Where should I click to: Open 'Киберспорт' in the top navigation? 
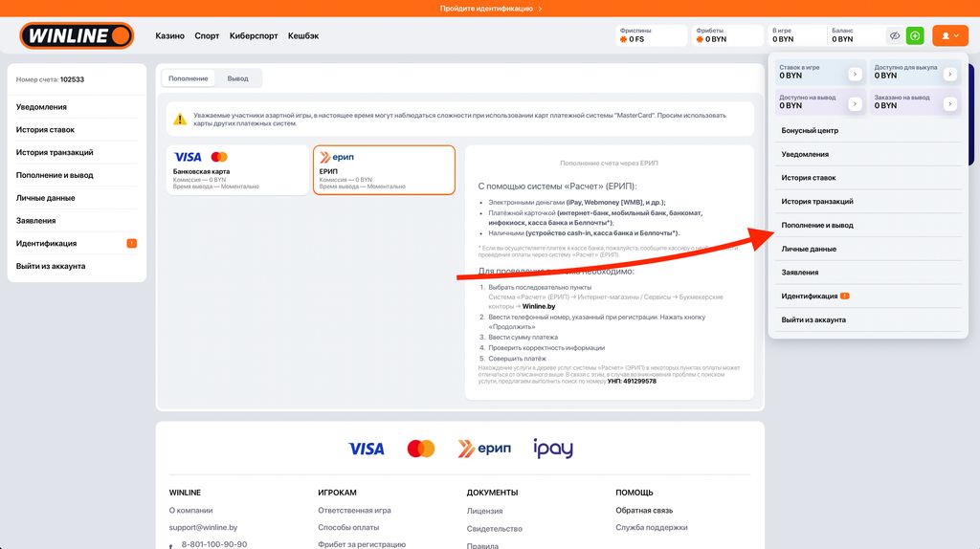coord(254,36)
